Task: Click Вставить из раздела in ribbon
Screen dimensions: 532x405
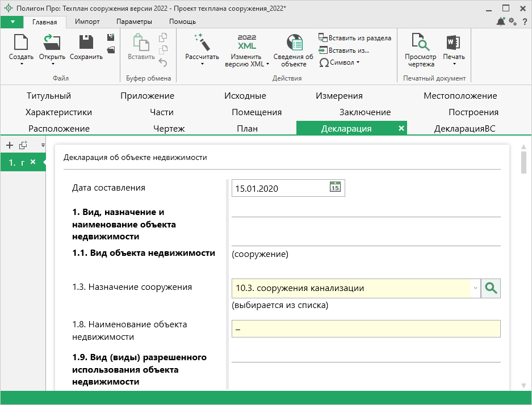Action: pyautogui.click(x=355, y=38)
